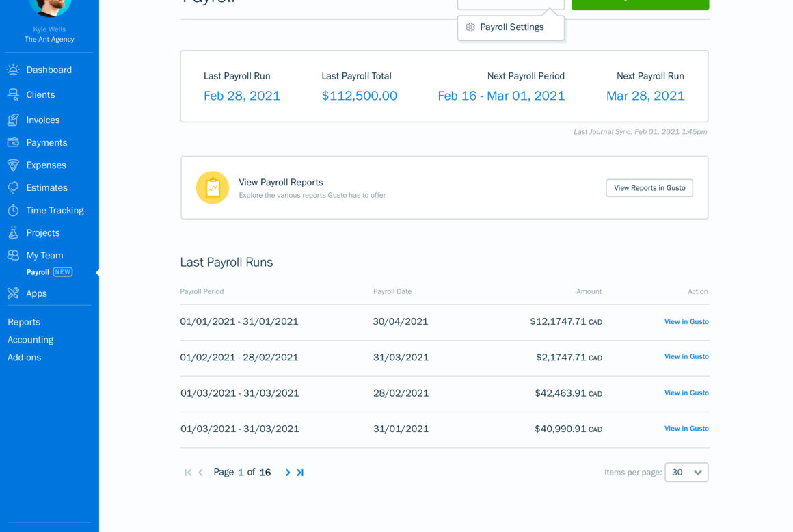Open View in Gusto for $40,990.91 run

pyautogui.click(x=686, y=429)
